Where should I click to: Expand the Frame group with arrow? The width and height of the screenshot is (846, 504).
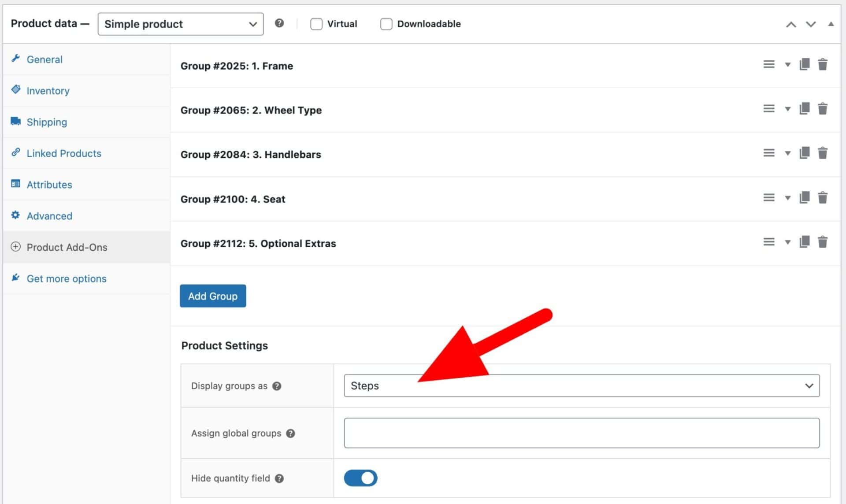coord(787,65)
